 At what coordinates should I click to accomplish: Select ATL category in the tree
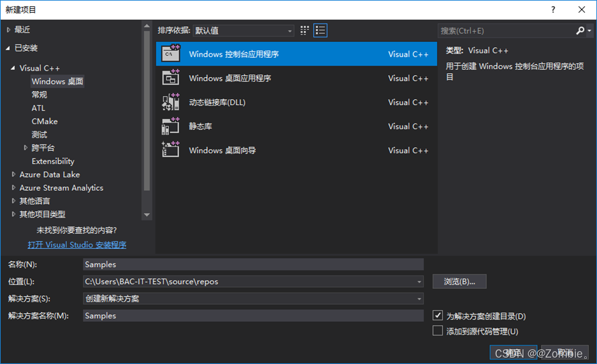point(38,108)
